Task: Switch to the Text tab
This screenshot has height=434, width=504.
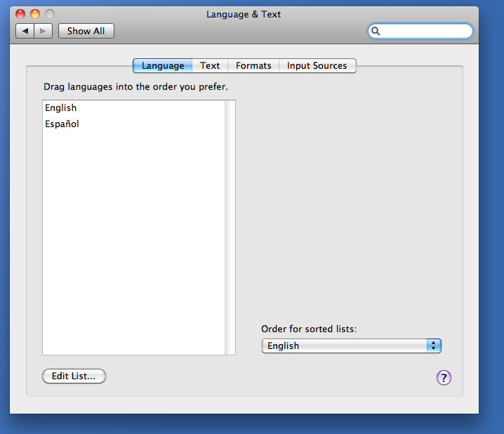Action: tap(210, 65)
